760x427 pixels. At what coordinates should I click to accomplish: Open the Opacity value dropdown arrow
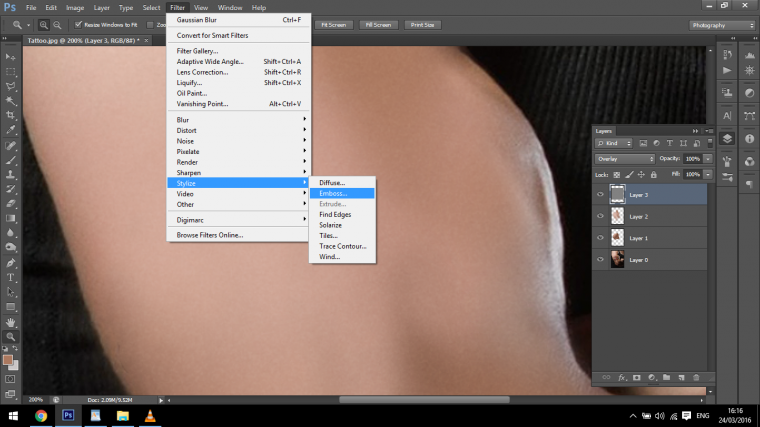point(708,159)
